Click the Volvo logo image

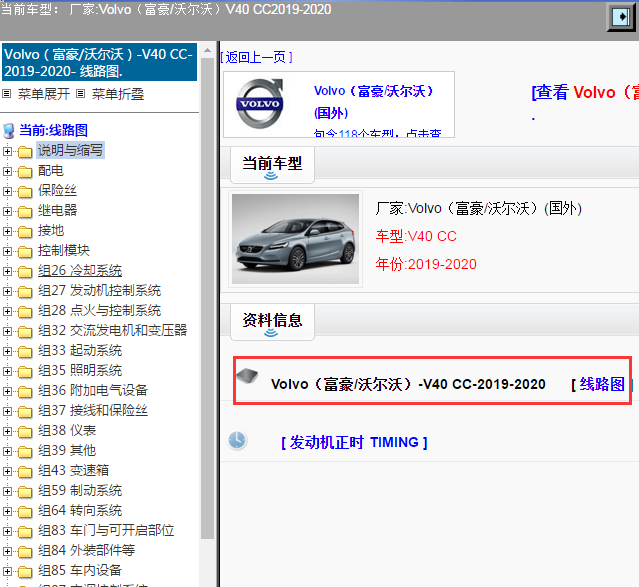260,104
